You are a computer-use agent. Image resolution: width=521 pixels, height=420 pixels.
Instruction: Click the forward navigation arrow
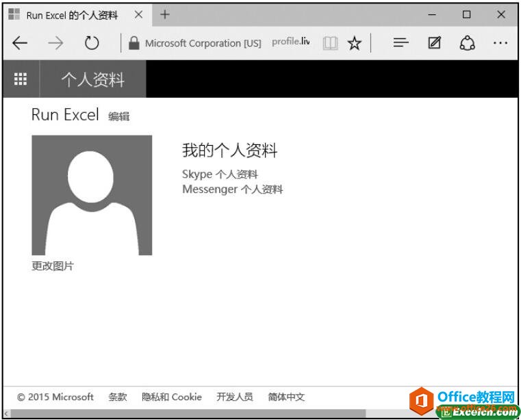pyautogui.click(x=55, y=43)
